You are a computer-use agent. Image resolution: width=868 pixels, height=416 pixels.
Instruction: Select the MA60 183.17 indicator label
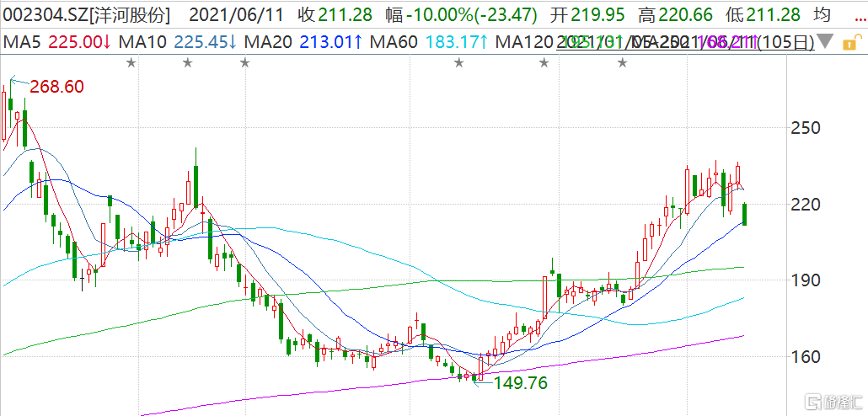[429, 41]
